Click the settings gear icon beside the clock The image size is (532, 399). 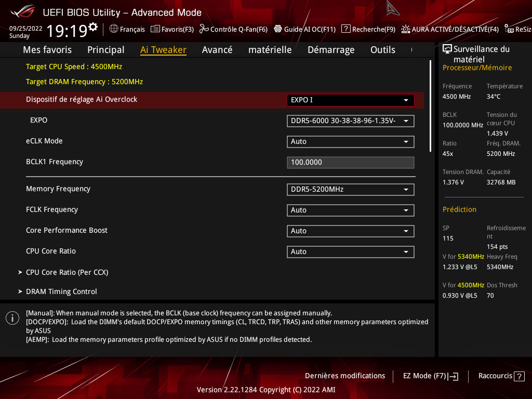pos(93,27)
